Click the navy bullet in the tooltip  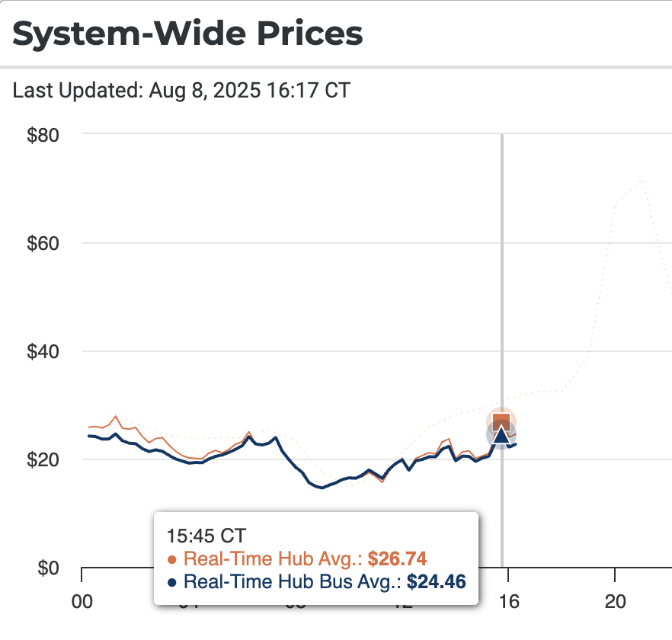(x=173, y=583)
